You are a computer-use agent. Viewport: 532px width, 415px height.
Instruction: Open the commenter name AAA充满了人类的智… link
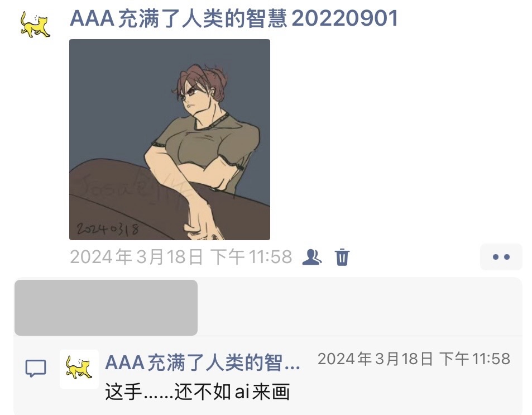pos(203,362)
